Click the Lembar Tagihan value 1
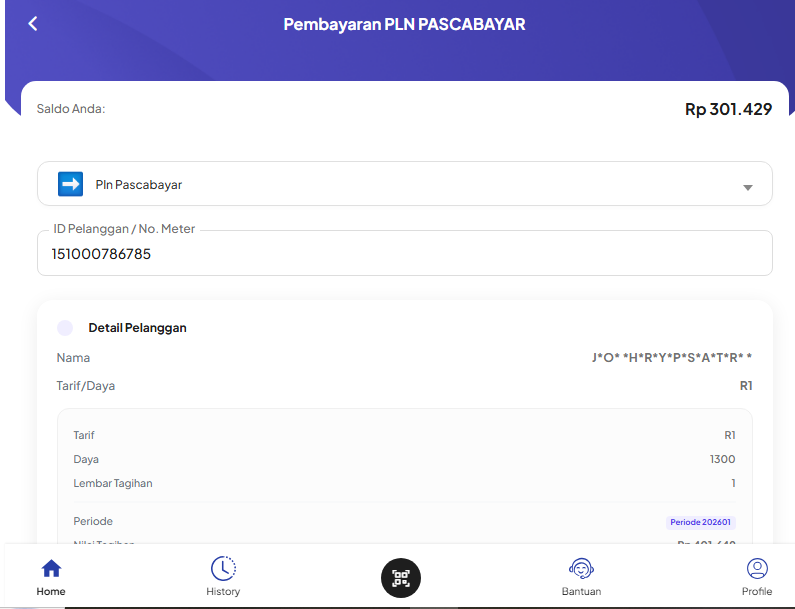The height and width of the screenshot is (609, 795). [x=733, y=483]
